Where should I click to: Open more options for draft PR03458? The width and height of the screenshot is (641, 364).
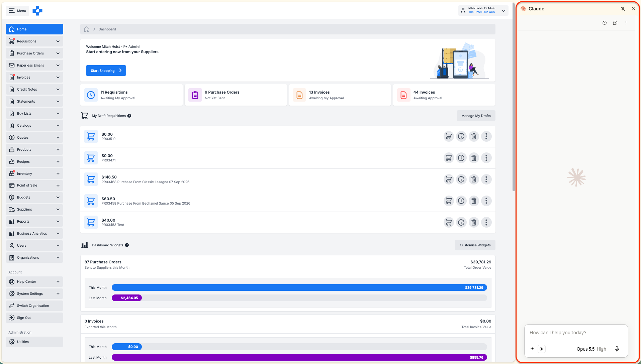pyautogui.click(x=486, y=201)
